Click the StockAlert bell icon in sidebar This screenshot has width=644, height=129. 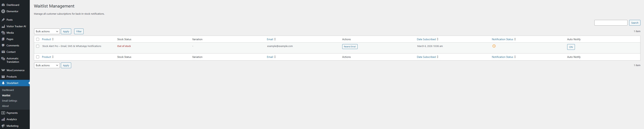(x=3, y=83)
